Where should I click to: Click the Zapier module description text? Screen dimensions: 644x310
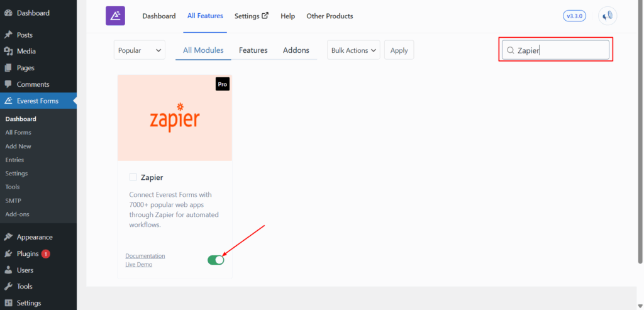point(174,210)
